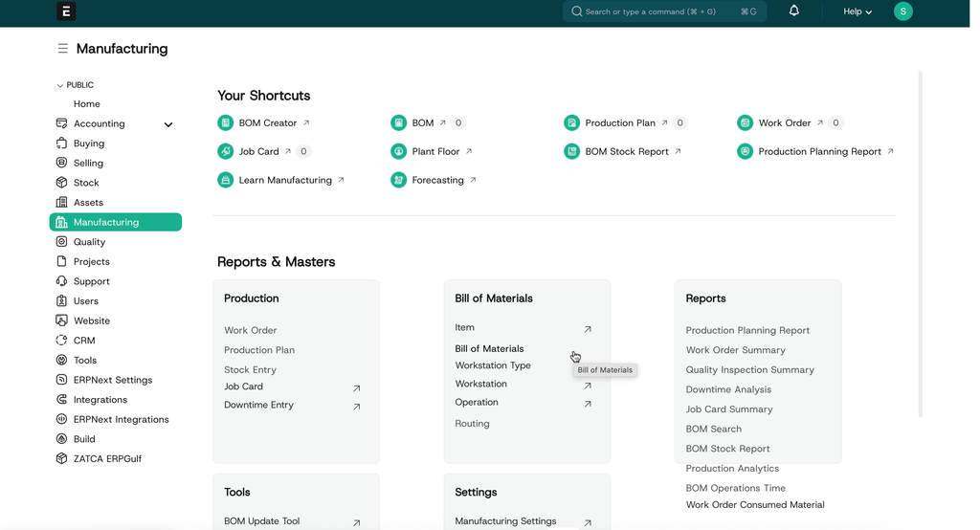
Task: Click the Build sidebar icon
Action: coord(61,439)
